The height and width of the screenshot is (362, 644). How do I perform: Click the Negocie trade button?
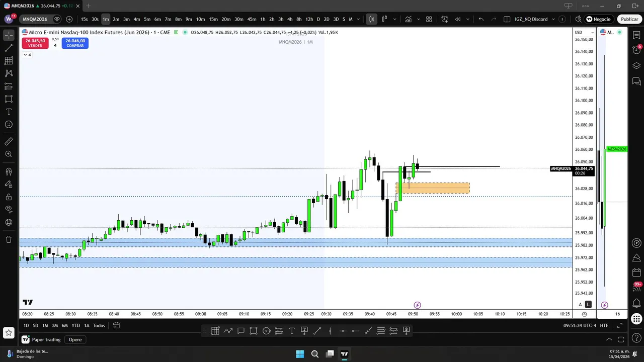pos(599,19)
